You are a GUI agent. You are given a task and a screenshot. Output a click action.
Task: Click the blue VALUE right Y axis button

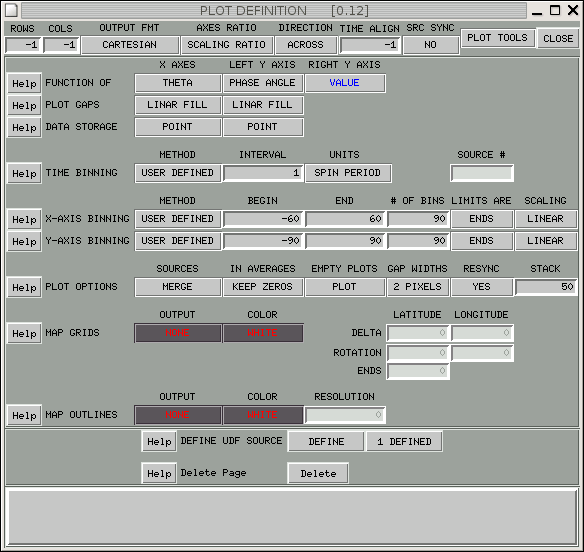point(345,83)
